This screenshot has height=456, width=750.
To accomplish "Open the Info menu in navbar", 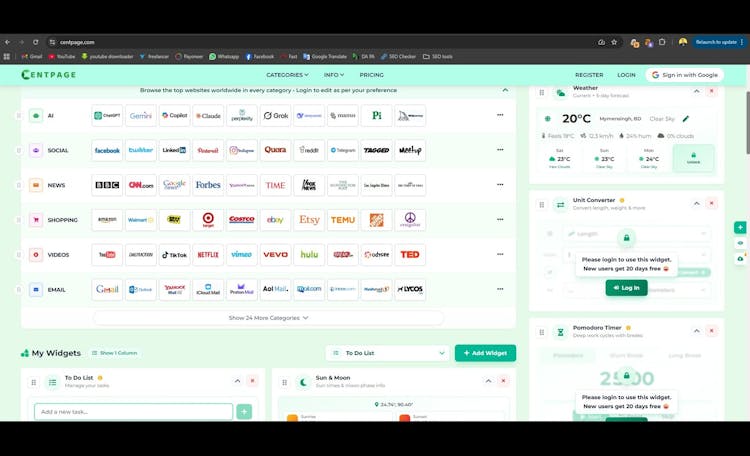I will [x=334, y=75].
